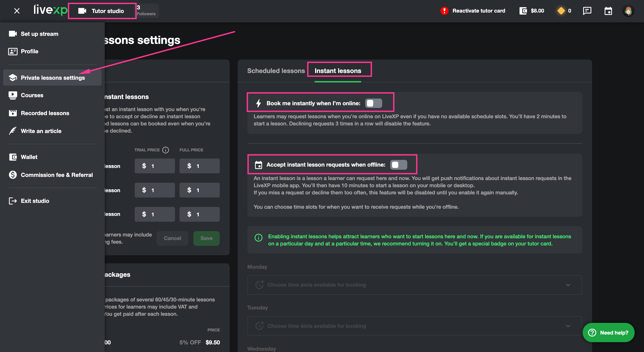This screenshot has height=352, width=644.
Task: Open the chat messages icon
Action: [x=587, y=11]
